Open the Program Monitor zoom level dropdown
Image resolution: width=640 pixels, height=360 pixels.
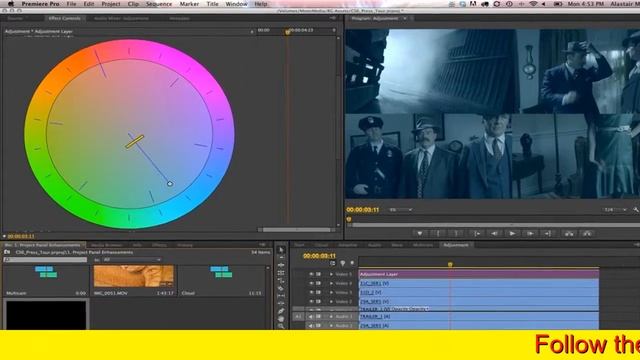[400, 210]
